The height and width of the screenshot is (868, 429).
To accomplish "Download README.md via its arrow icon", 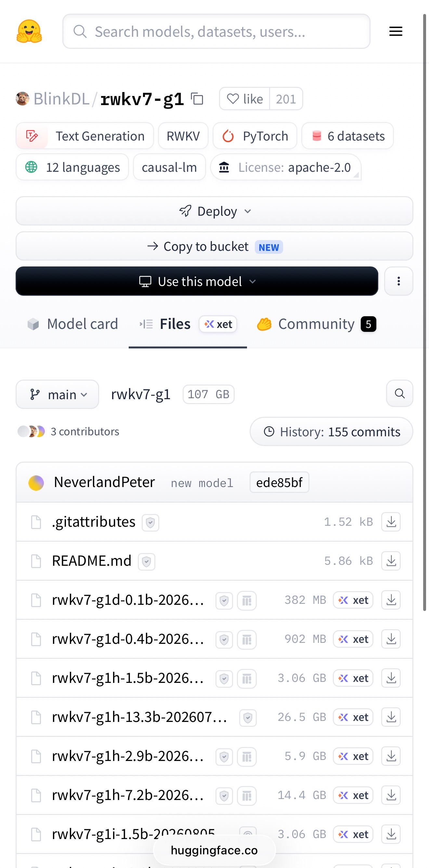I will point(391,561).
